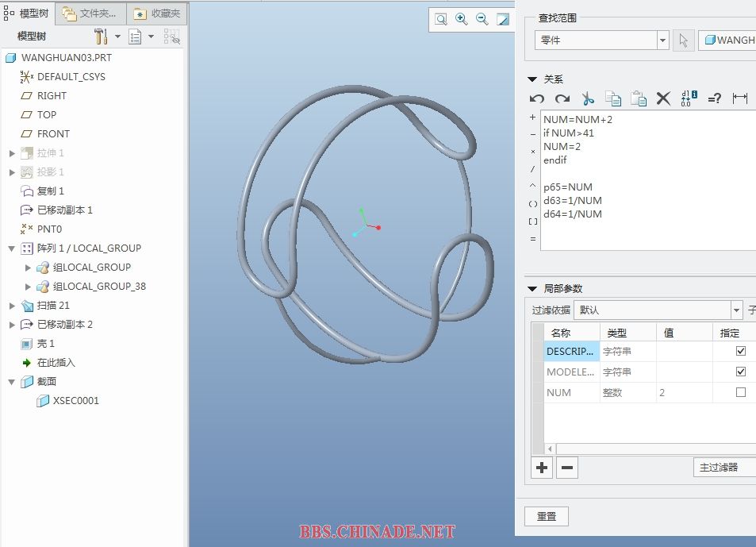This screenshot has width=756, height=547.
Task: Enable the NUM parameter designate checkbox
Action: pos(741,392)
